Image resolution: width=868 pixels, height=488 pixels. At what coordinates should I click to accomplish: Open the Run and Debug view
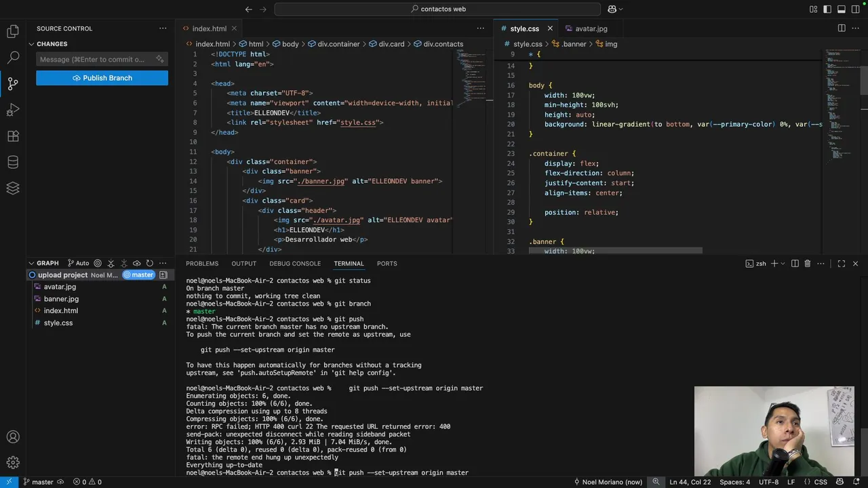(x=13, y=110)
